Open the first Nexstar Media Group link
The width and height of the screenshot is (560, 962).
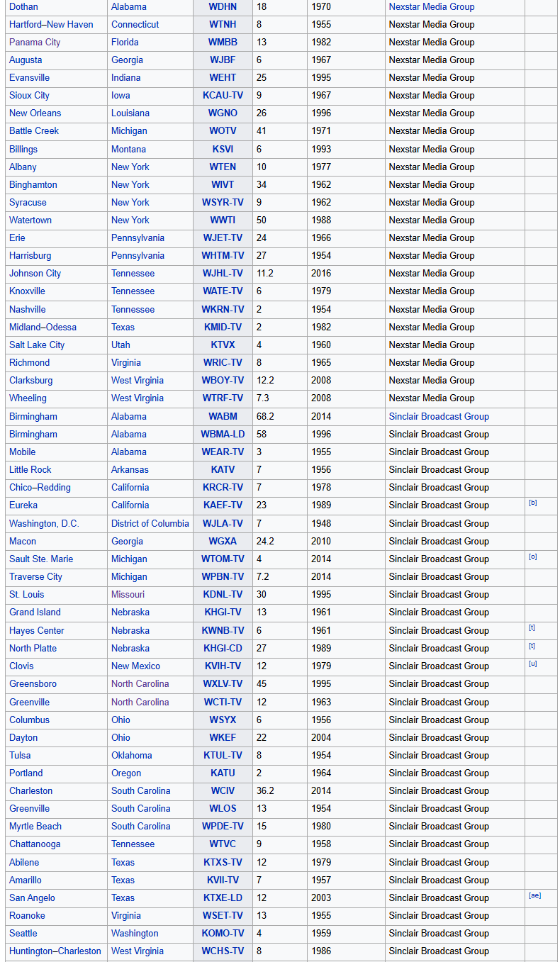(432, 6)
